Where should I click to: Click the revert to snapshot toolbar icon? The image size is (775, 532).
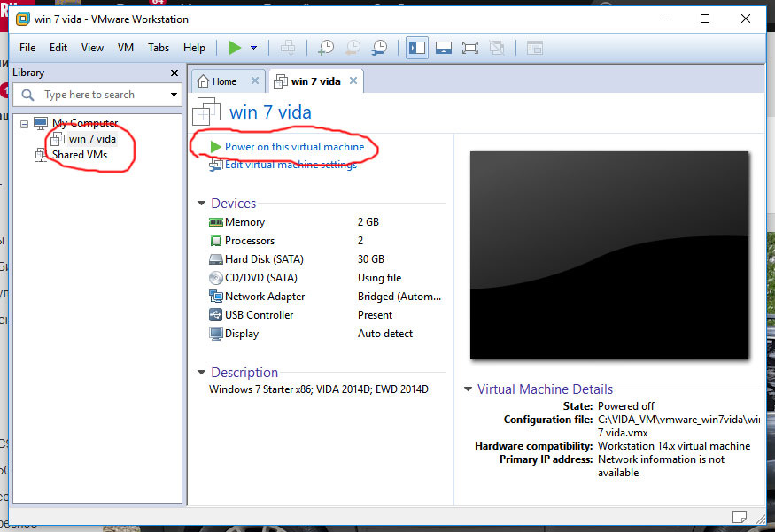(x=353, y=48)
